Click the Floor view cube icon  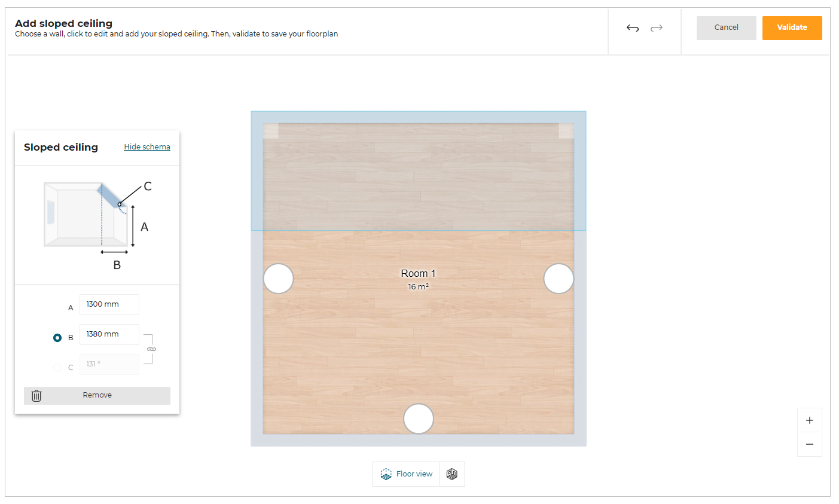click(386, 474)
